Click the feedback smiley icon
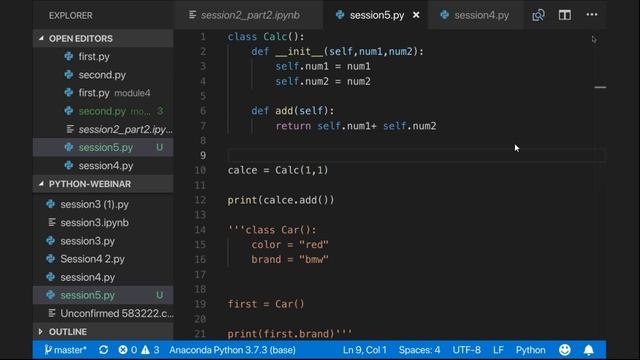Image resolution: width=640 pixels, height=360 pixels. click(564, 350)
